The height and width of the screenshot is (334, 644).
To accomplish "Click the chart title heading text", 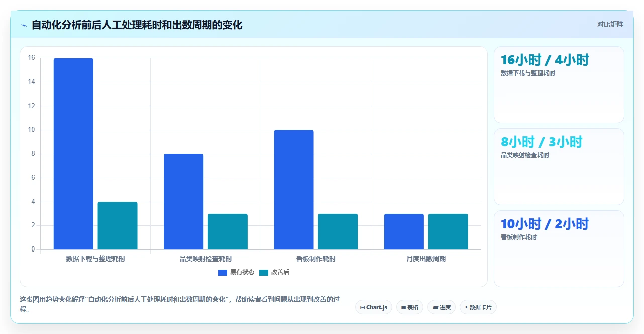I will 137,25.
